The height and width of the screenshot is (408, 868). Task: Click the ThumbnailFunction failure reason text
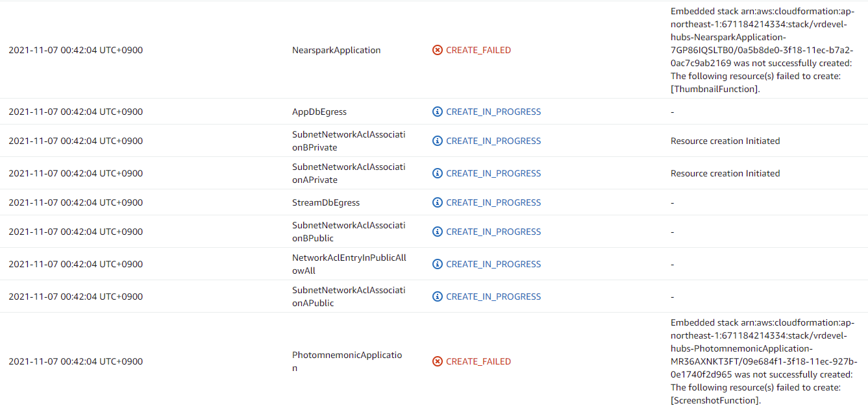[763, 50]
